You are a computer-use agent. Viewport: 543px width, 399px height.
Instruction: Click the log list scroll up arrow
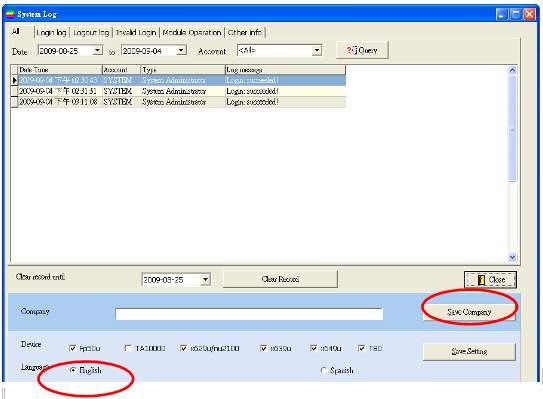[512, 70]
